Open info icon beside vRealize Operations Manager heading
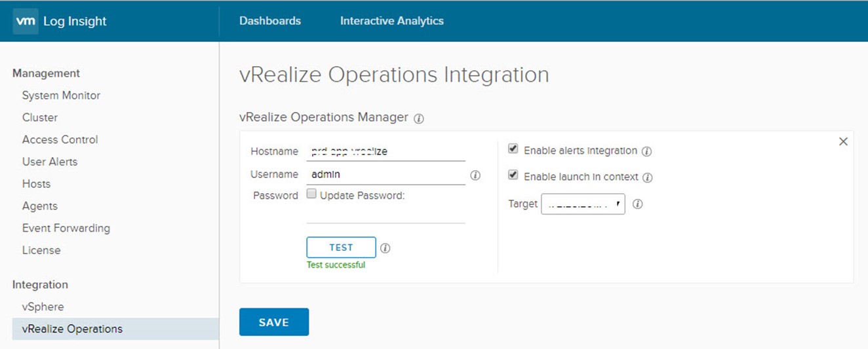The image size is (868, 349). tap(419, 119)
